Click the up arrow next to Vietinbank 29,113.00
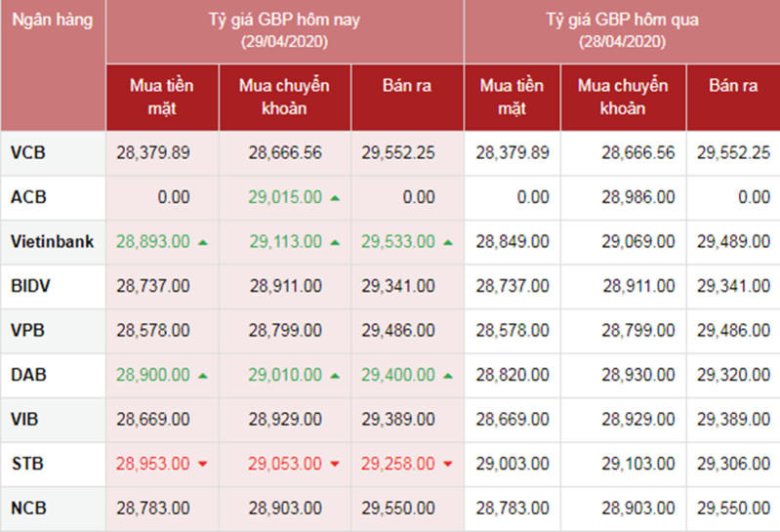The height and width of the screenshot is (532, 780). [x=335, y=242]
